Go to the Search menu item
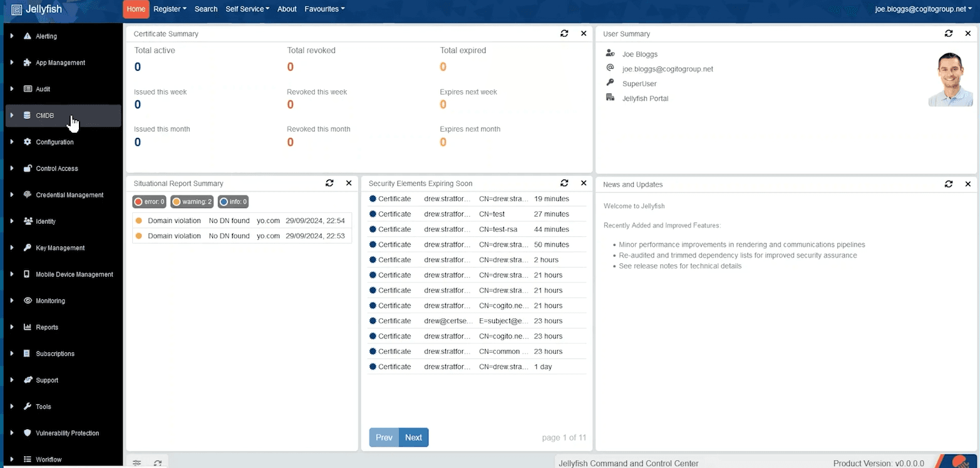 click(x=206, y=9)
